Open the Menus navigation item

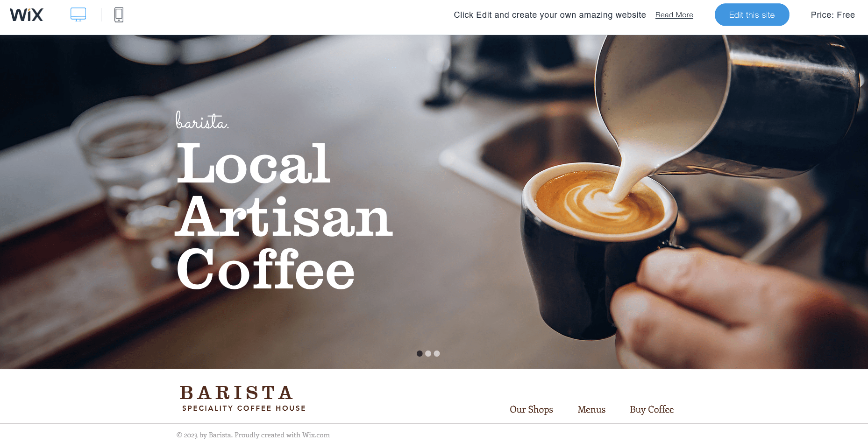[x=591, y=409]
